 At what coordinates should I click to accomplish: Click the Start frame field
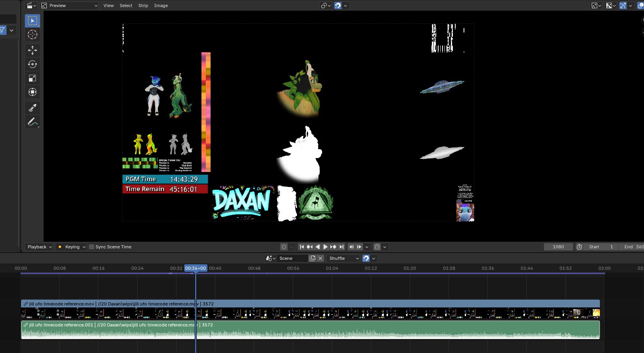click(x=601, y=247)
